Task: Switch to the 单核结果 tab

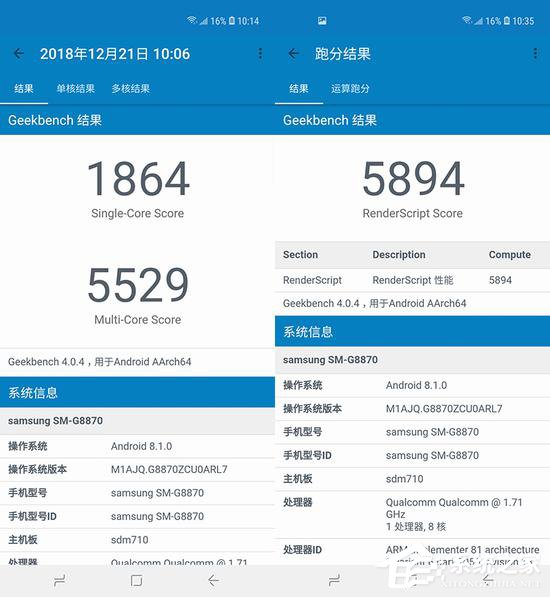Action: (x=76, y=89)
